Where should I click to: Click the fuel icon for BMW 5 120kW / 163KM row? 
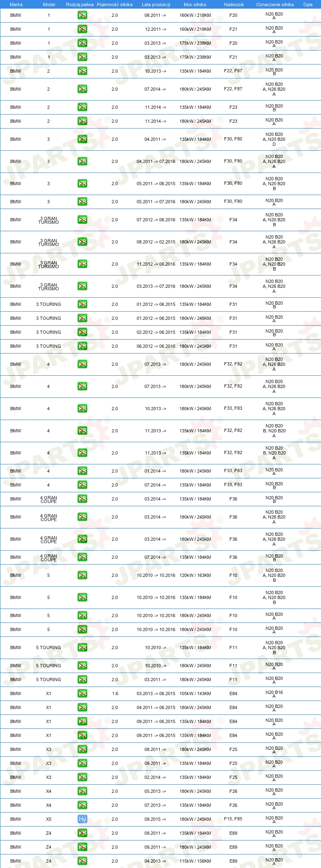pos(82,575)
